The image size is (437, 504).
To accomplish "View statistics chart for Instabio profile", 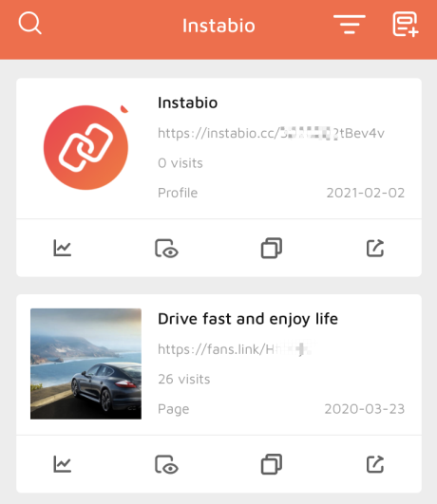I will pyautogui.click(x=62, y=248).
